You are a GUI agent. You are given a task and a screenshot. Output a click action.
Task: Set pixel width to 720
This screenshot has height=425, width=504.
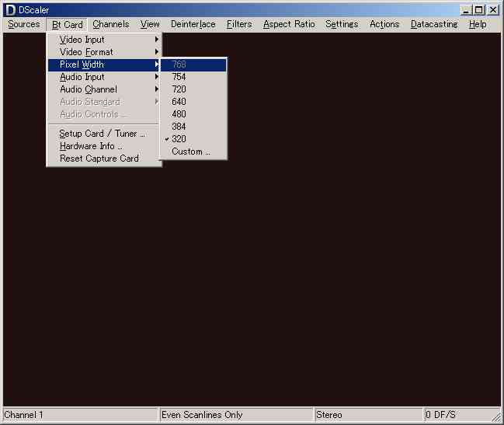pos(193,89)
